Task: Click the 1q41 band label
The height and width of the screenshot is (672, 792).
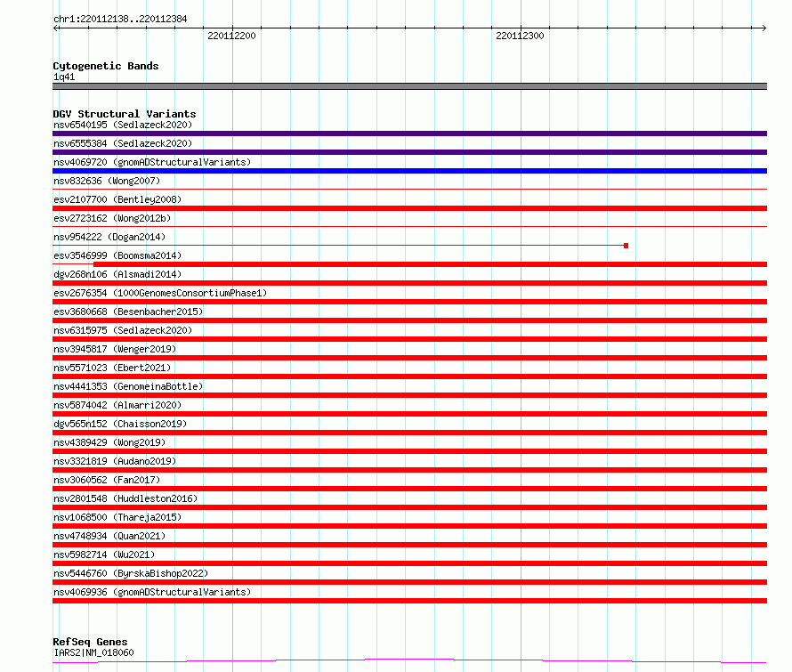Action: pyautogui.click(x=64, y=77)
